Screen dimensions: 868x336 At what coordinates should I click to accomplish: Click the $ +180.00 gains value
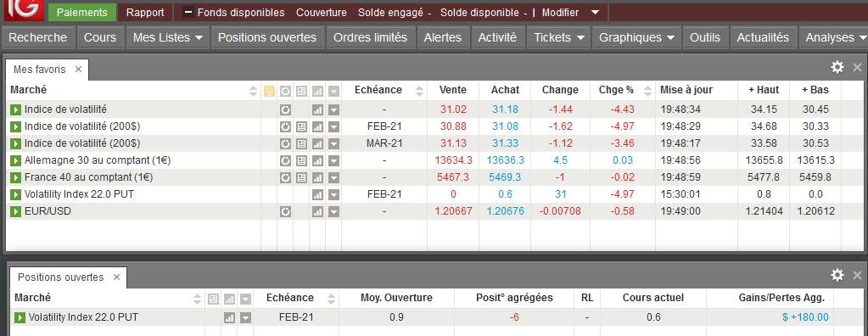click(x=805, y=317)
